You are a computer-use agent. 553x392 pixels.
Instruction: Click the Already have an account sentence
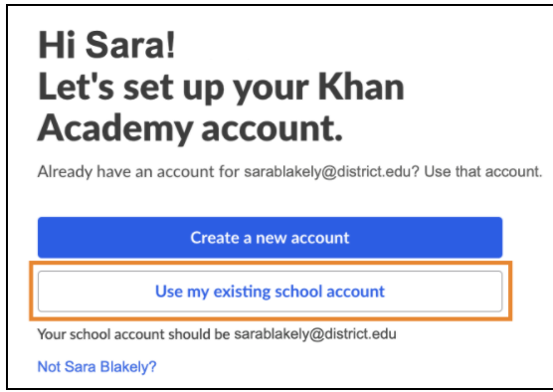(x=228, y=172)
